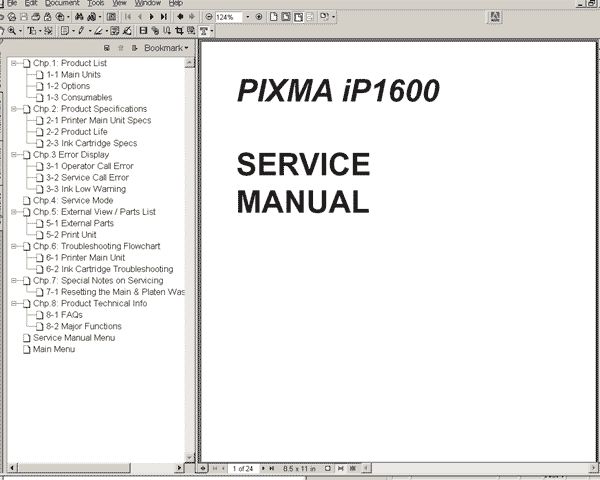
Task: Open bookmark 8-1 FAQs
Action: click(x=64, y=315)
